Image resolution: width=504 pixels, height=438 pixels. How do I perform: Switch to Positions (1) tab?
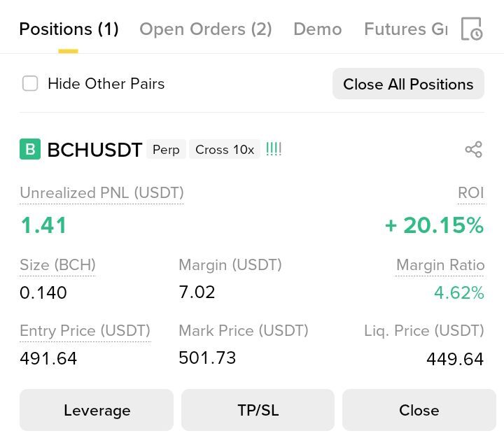pyautogui.click(x=69, y=29)
